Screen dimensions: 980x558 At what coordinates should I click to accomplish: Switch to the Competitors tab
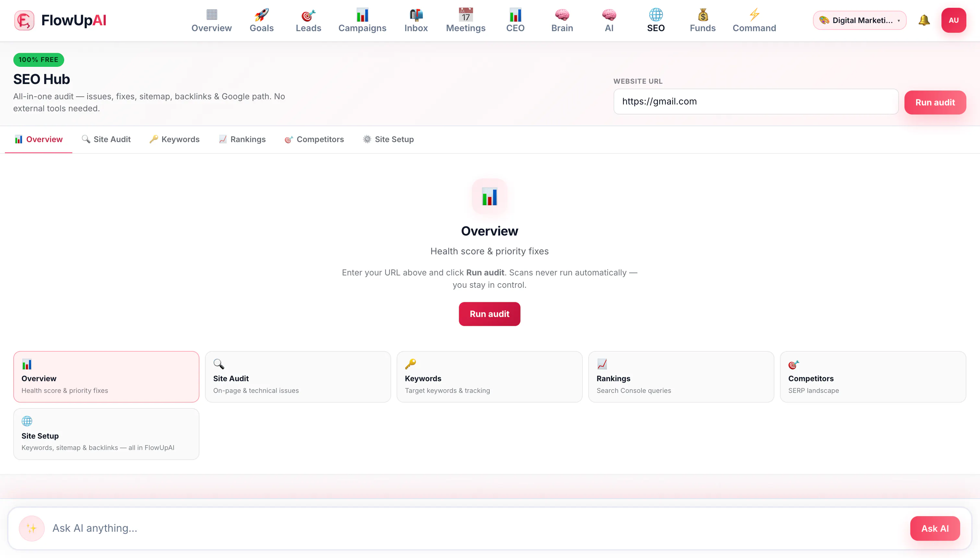point(314,139)
